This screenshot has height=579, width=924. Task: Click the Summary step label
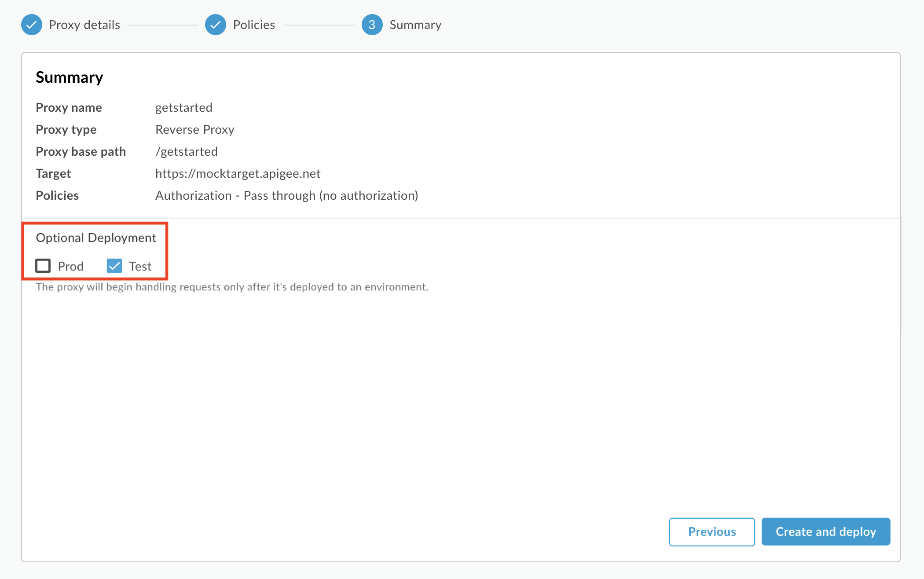[x=416, y=25]
